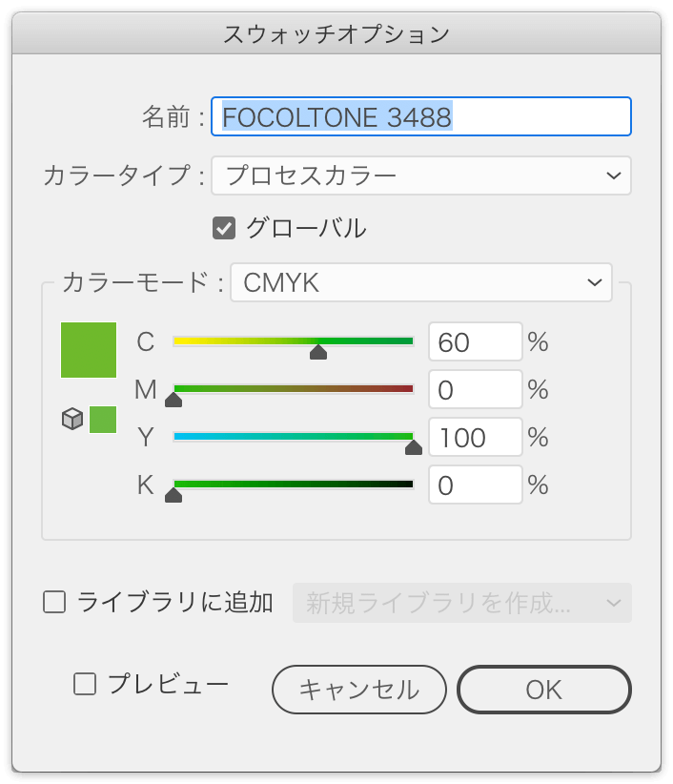The height and width of the screenshot is (784, 673).
Task: Click the K percentage value field
Action: (x=475, y=485)
